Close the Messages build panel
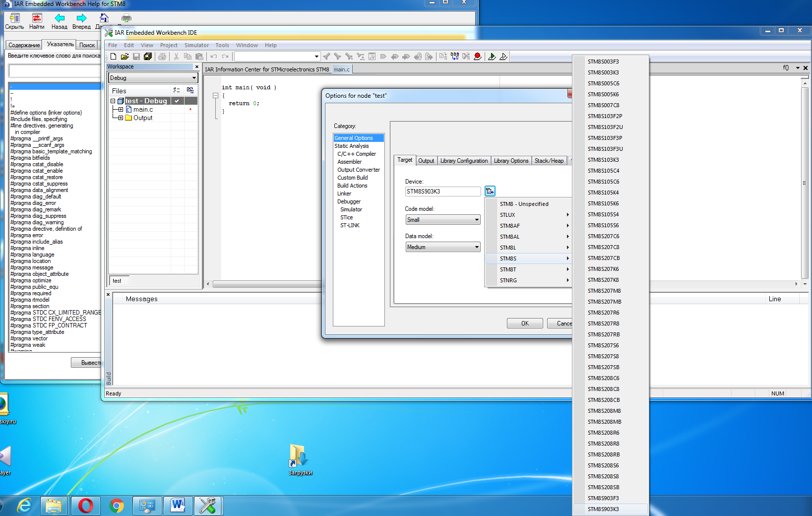 coord(108,295)
